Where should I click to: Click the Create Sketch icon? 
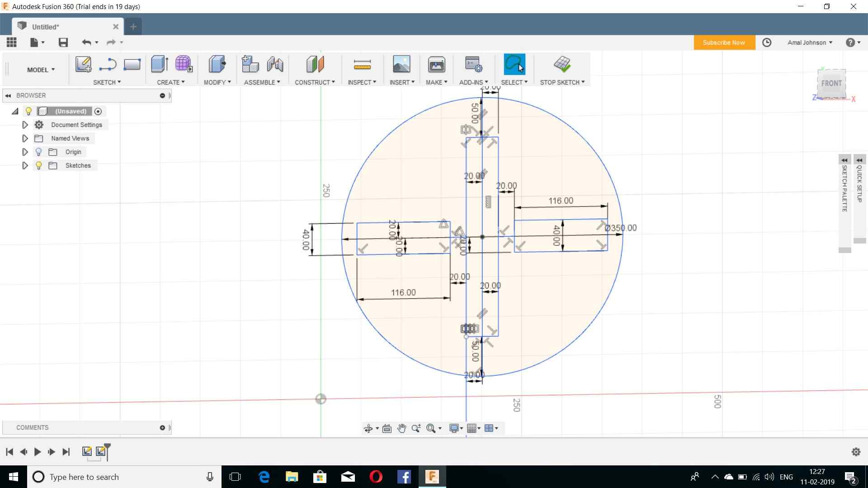[x=83, y=64]
